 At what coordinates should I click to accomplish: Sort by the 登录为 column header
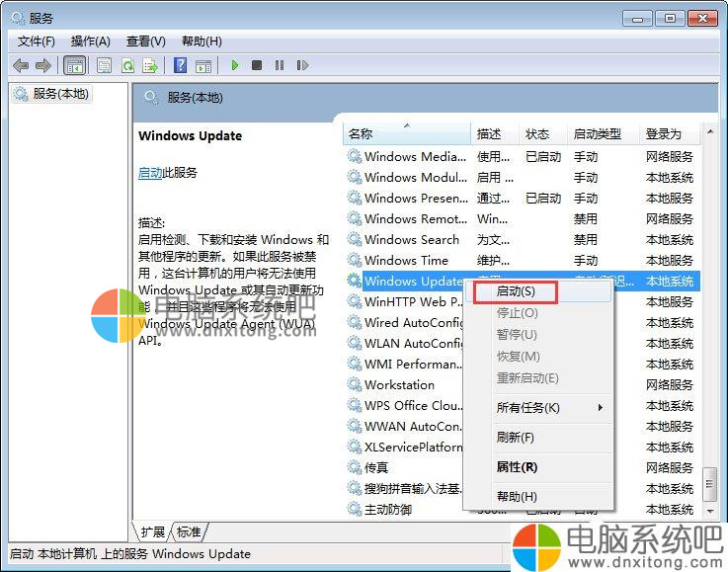(670, 134)
